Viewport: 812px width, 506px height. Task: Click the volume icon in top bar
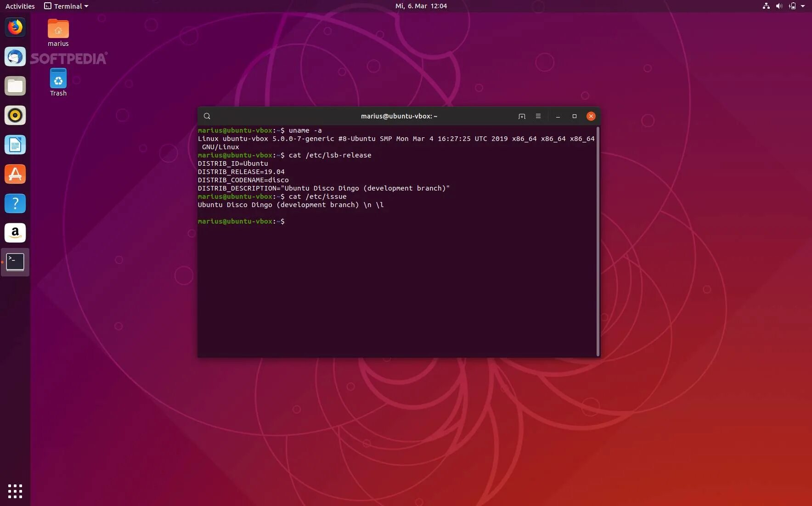pyautogui.click(x=779, y=6)
